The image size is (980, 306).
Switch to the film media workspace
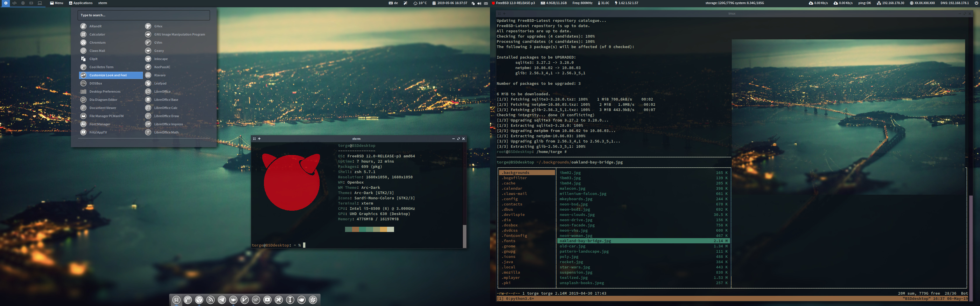[31, 3]
